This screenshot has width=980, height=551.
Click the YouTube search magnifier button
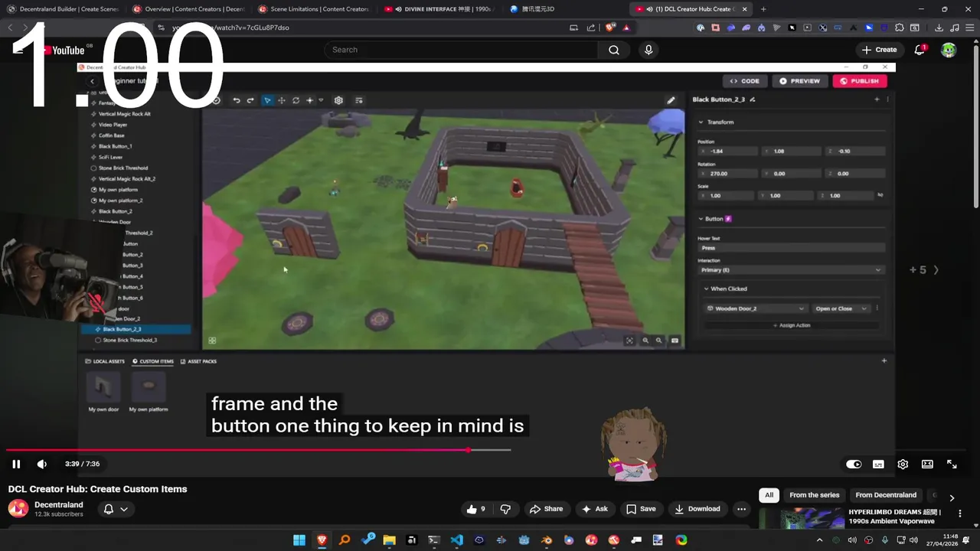point(614,50)
